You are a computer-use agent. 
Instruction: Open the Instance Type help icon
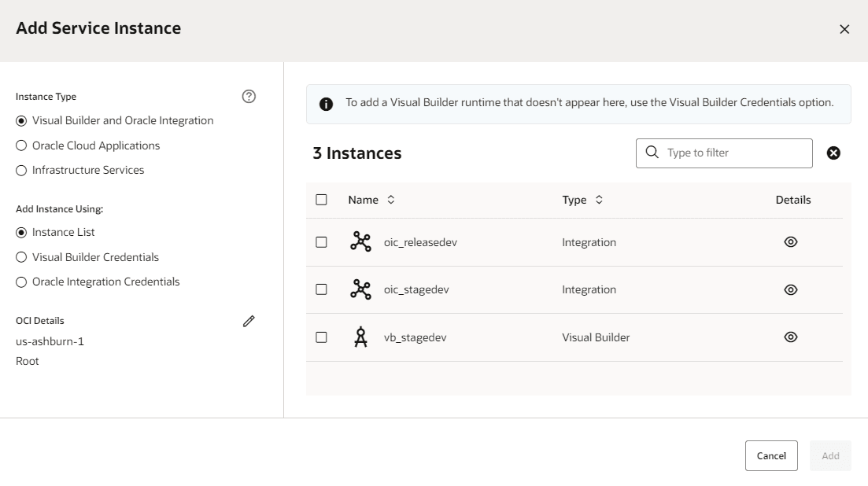[249, 96]
